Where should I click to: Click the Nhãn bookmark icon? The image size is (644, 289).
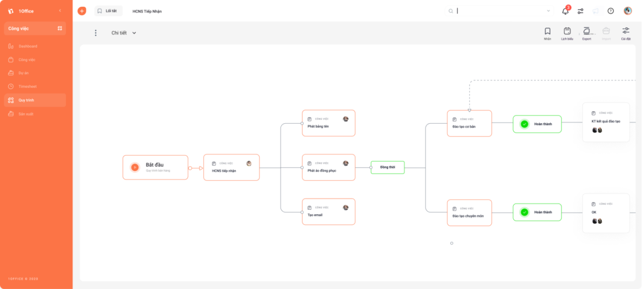[x=548, y=31]
